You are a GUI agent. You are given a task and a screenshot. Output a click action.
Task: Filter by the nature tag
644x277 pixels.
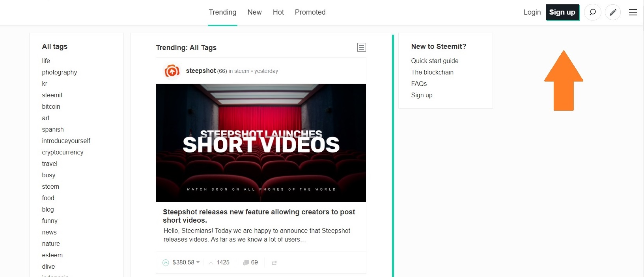coord(51,244)
